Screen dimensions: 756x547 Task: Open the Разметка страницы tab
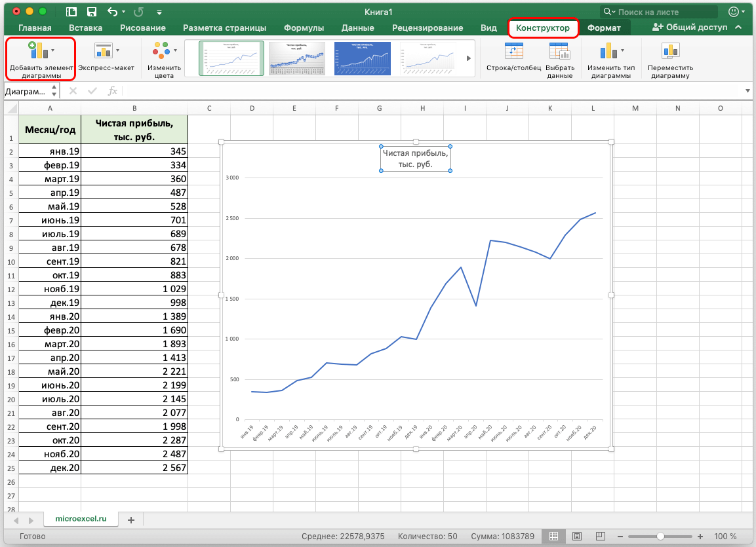[224, 28]
